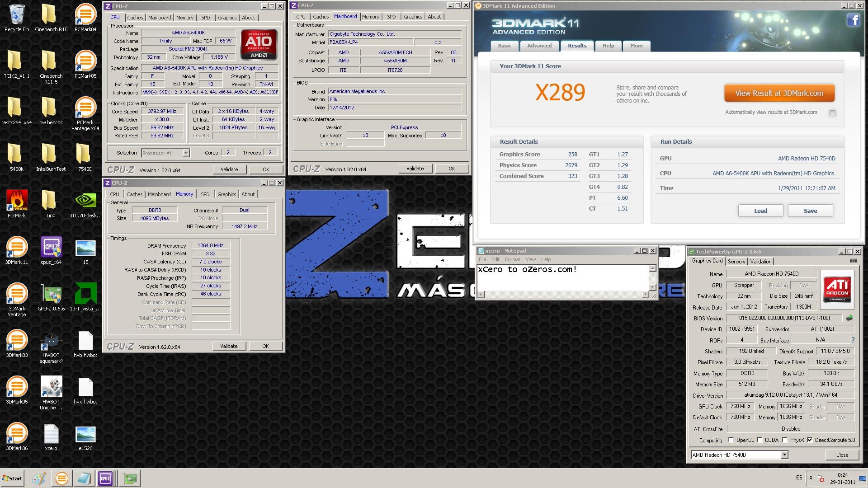Click inside the Notepad text area
868x488 pixels.
pyautogui.click(x=563, y=277)
